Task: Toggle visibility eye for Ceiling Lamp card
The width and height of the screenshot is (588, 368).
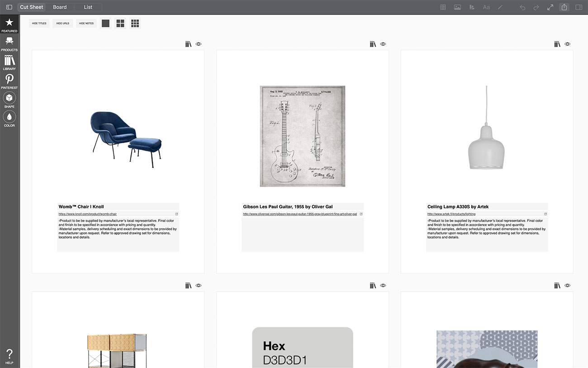Action: pyautogui.click(x=568, y=44)
